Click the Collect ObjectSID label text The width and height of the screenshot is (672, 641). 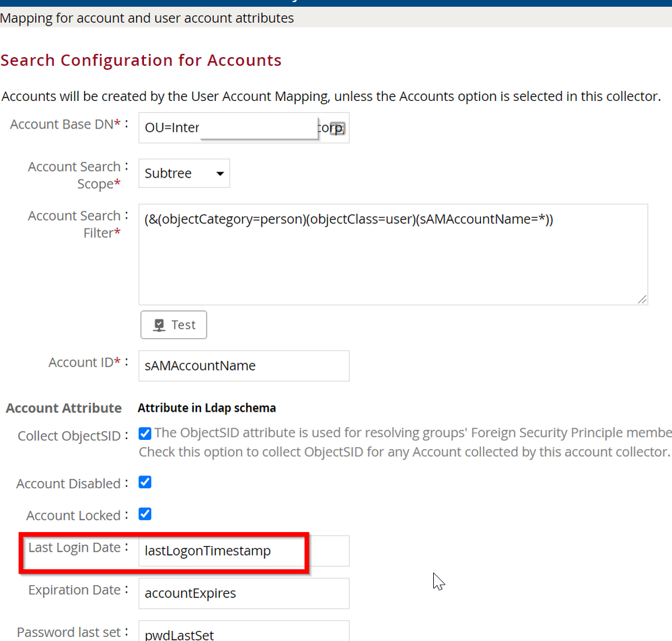(x=69, y=436)
